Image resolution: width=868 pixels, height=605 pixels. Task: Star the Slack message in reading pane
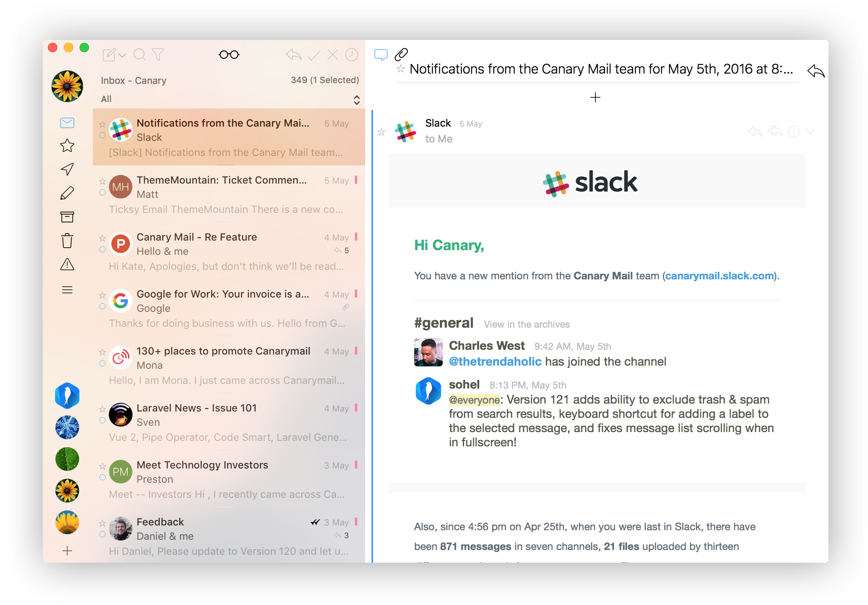point(381,132)
